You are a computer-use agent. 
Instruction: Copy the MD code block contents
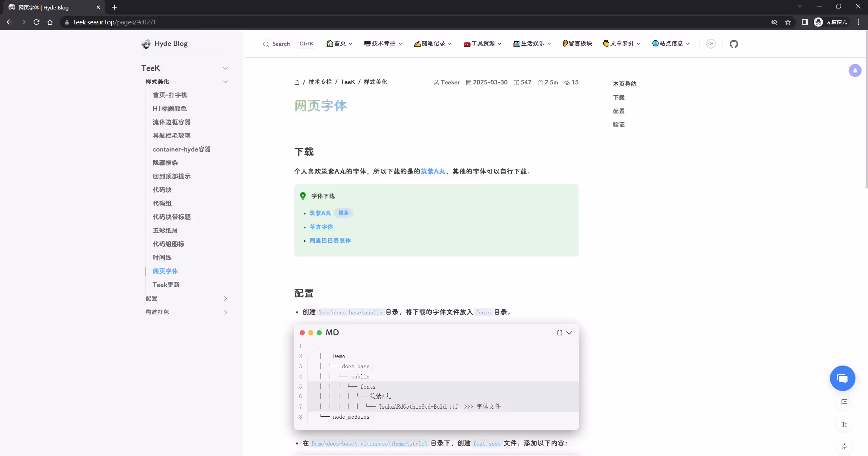tap(559, 333)
